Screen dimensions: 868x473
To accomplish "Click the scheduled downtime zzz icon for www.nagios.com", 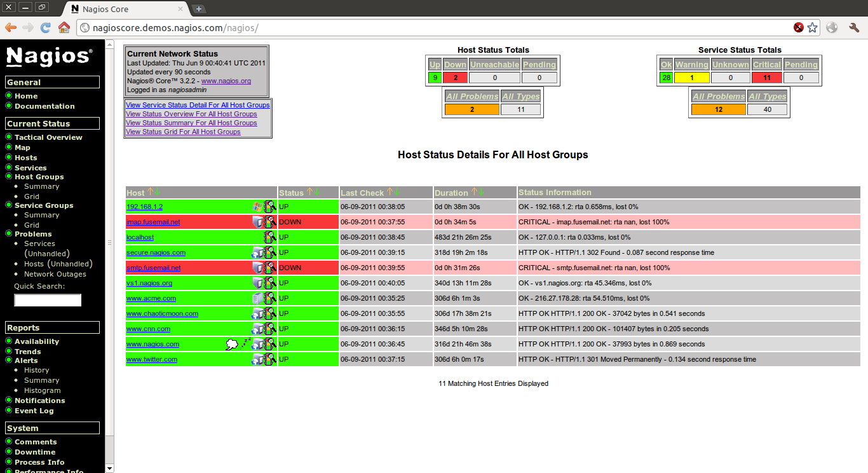I will pos(245,343).
